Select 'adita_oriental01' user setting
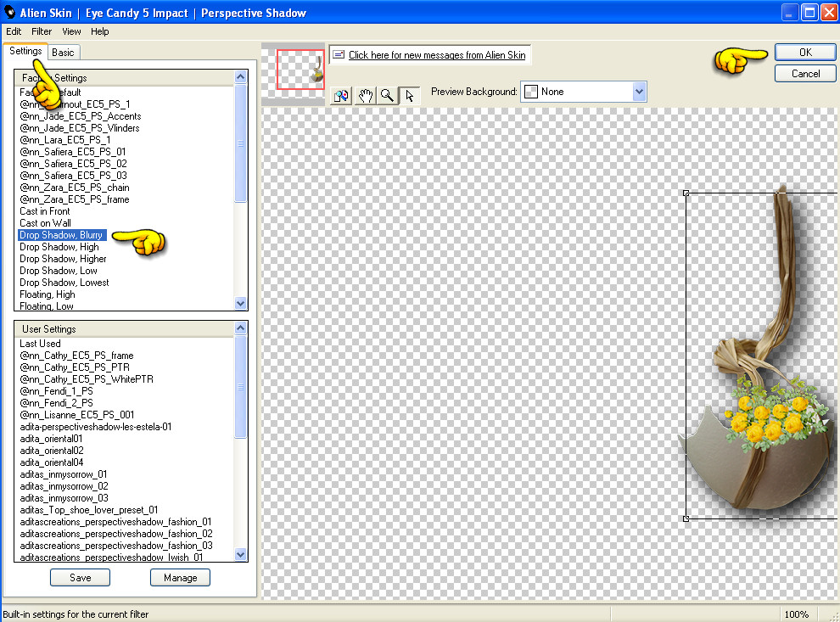Screen dimensions: 840x622 tap(51, 439)
